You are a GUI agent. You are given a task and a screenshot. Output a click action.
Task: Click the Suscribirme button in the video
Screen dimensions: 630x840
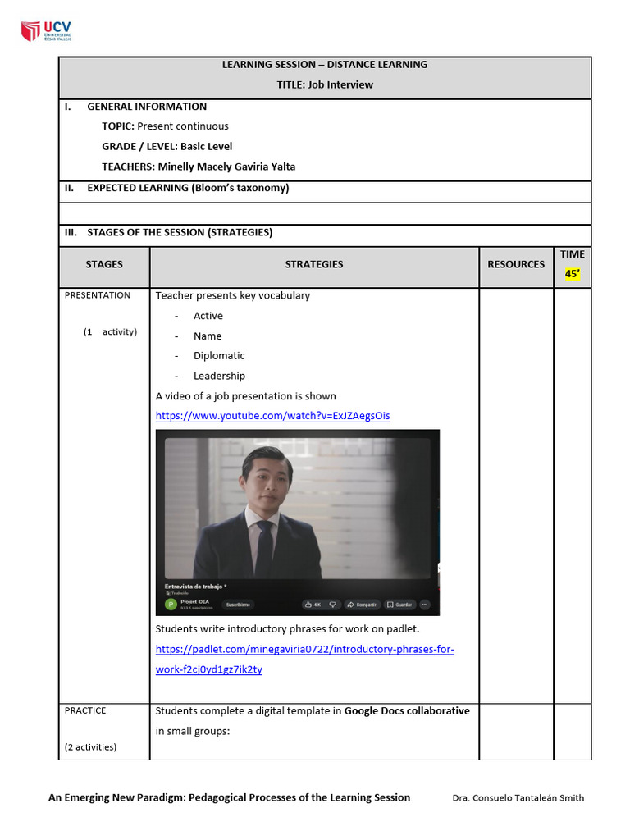tap(238, 605)
